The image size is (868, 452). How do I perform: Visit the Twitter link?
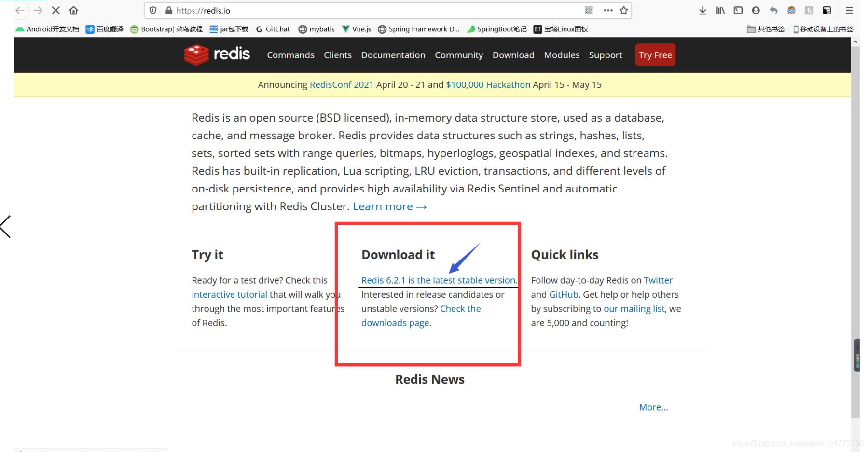pyautogui.click(x=658, y=280)
